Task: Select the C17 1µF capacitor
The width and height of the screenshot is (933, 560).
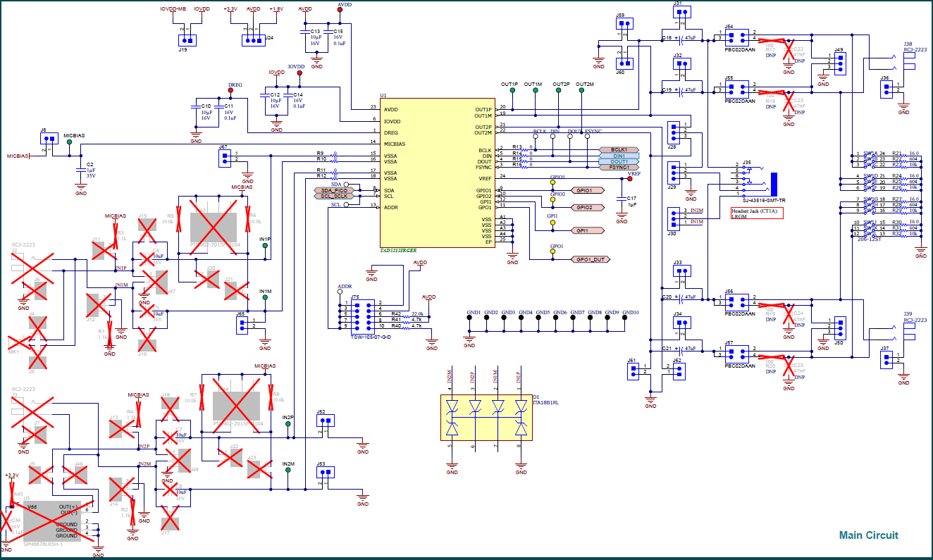Action: coord(622,200)
